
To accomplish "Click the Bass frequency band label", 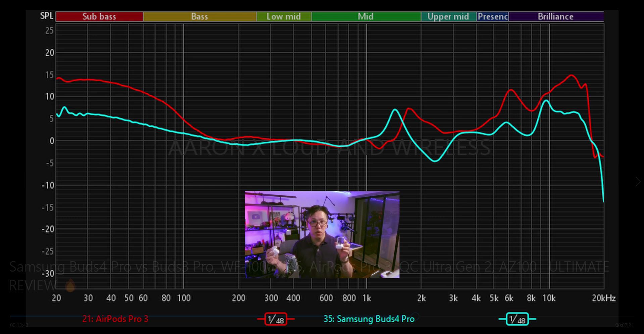I will (200, 16).
